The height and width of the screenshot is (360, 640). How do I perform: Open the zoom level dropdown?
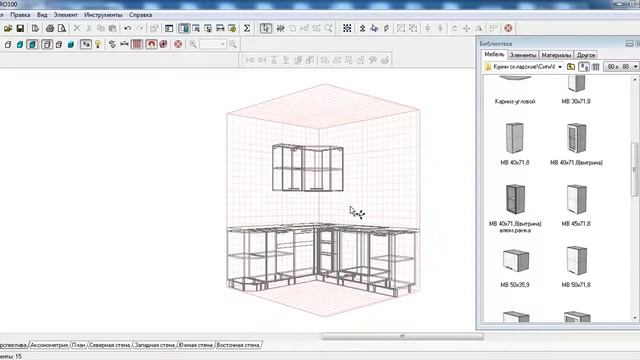pos(223,44)
